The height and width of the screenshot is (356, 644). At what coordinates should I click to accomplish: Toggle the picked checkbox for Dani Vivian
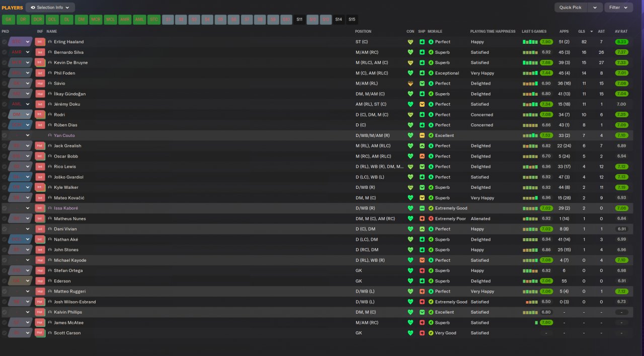5,229
